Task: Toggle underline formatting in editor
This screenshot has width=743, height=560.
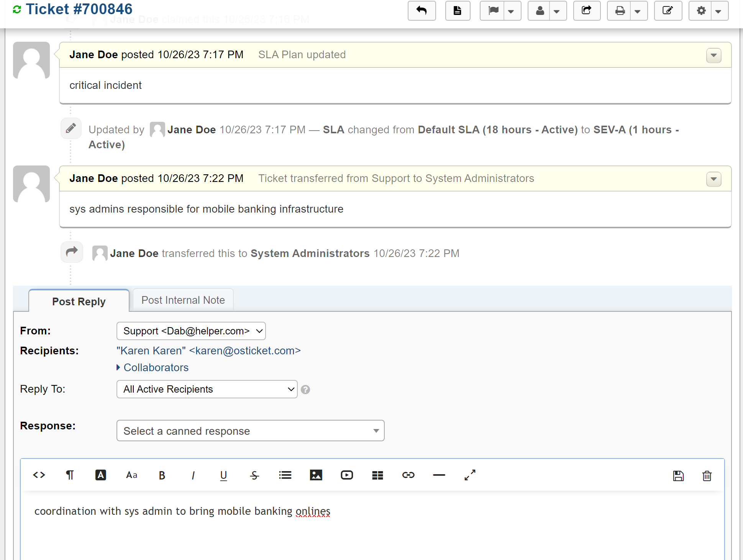Action: (x=223, y=475)
